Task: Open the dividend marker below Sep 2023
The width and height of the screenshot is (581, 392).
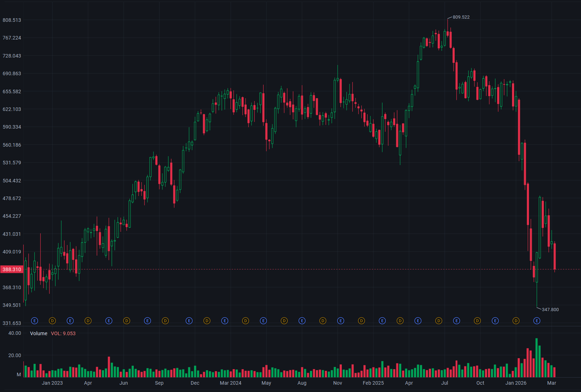Action: point(166,321)
